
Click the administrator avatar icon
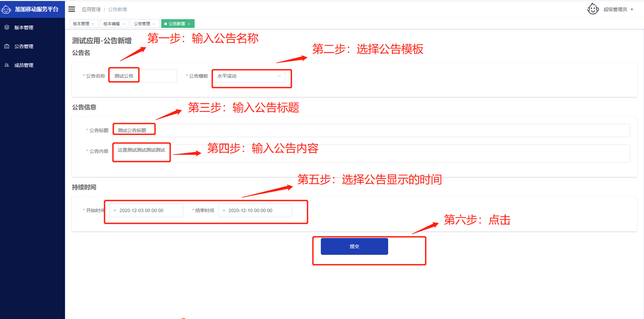[593, 9]
